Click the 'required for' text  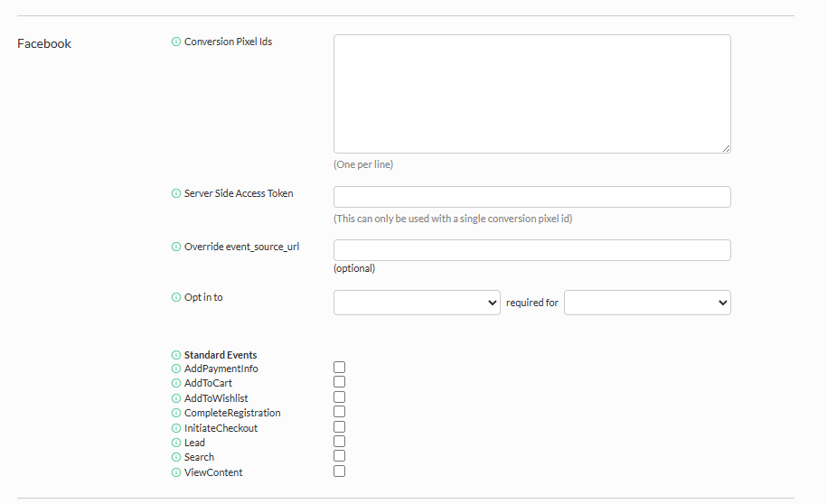pyautogui.click(x=531, y=303)
